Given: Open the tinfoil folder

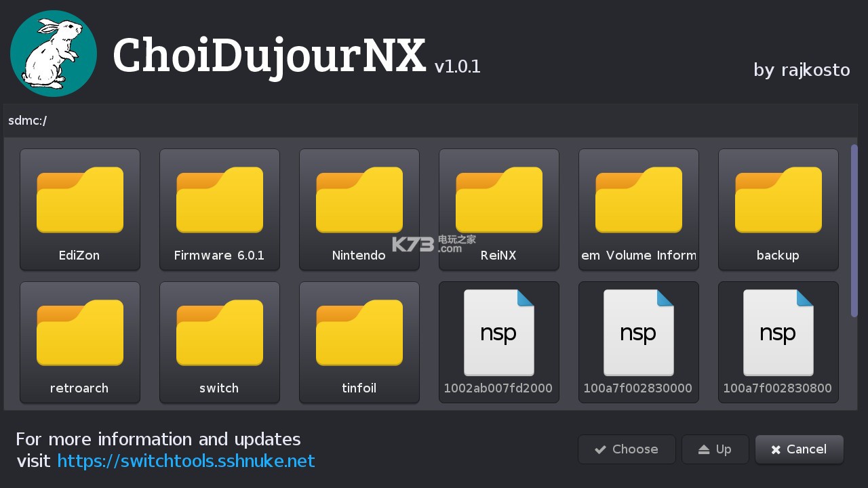Looking at the screenshot, I should (359, 342).
